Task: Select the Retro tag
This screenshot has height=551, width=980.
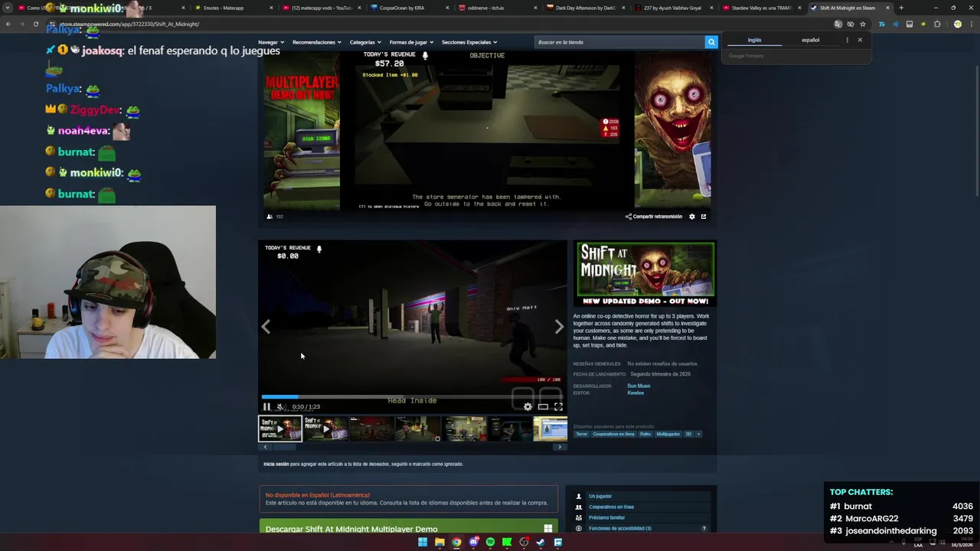Action: pyautogui.click(x=645, y=434)
